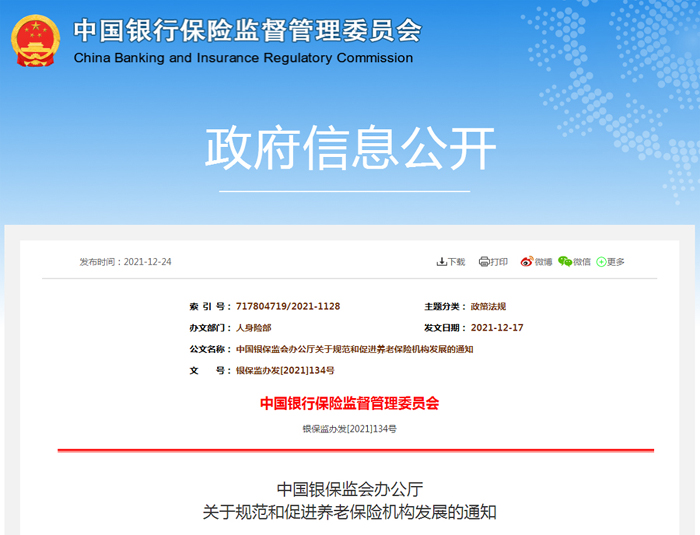Viewport: 700px width, 535px height.
Task: Click the gray 银保监办发[2021]134号 below letterhead
Action: point(350,429)
